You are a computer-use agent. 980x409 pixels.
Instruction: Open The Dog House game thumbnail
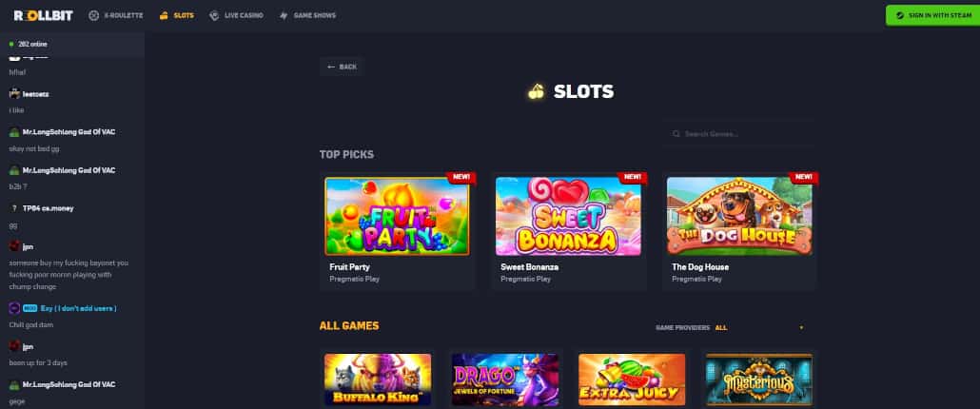tap(739, 216)
